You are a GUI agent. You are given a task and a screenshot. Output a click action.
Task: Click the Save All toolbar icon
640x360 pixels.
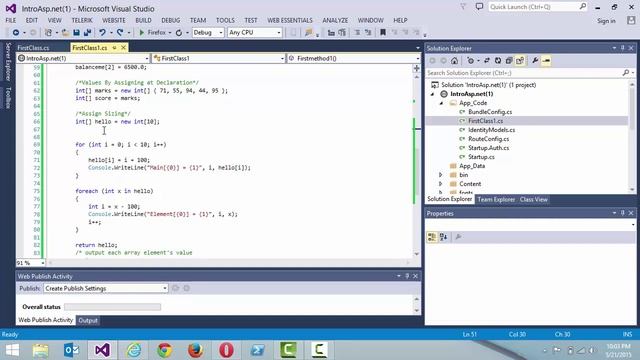coord(87,32)
